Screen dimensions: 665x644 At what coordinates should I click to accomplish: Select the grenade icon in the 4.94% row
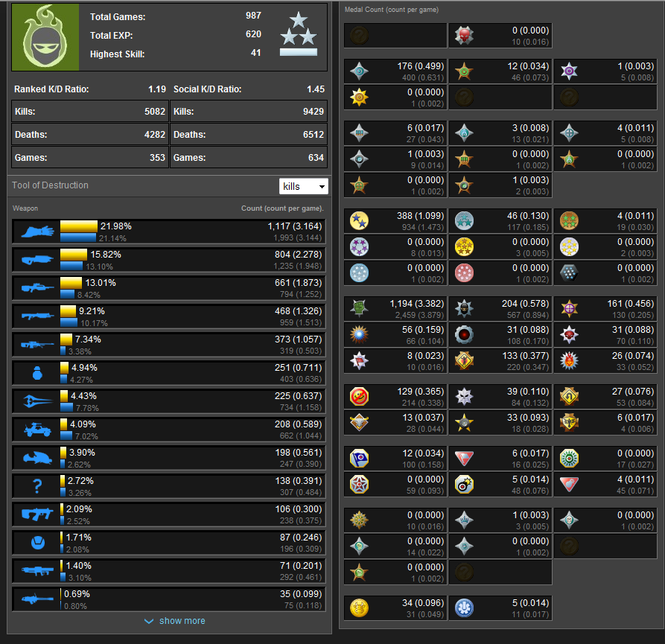coord(37,373)
